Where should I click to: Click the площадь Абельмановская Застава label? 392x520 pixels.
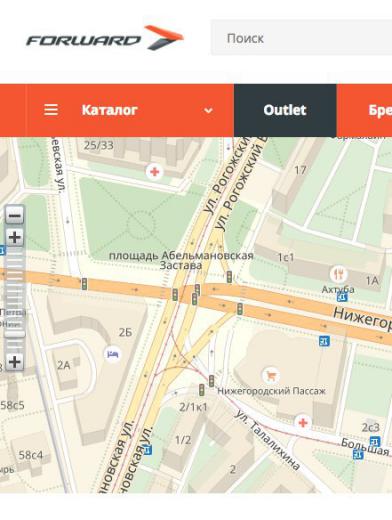click(x=181, y=260)
